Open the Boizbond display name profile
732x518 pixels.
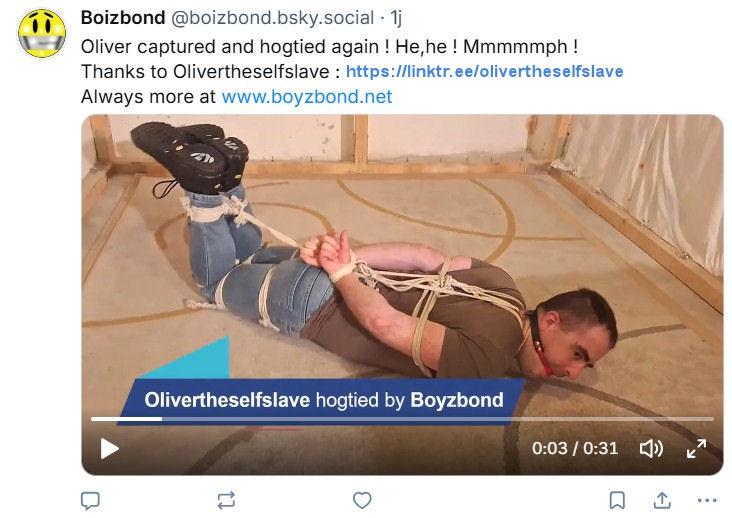123,18
